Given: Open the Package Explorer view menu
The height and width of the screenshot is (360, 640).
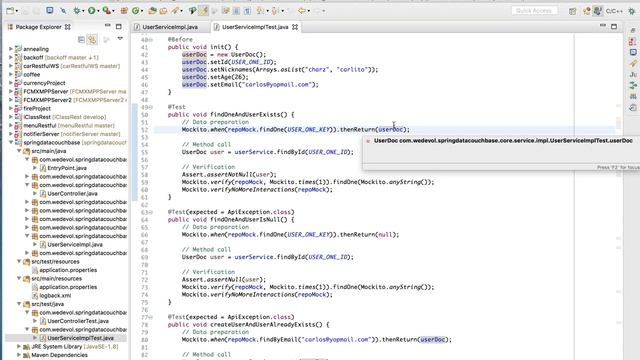Looking at the screenshot, I should [x=120, y=39].
